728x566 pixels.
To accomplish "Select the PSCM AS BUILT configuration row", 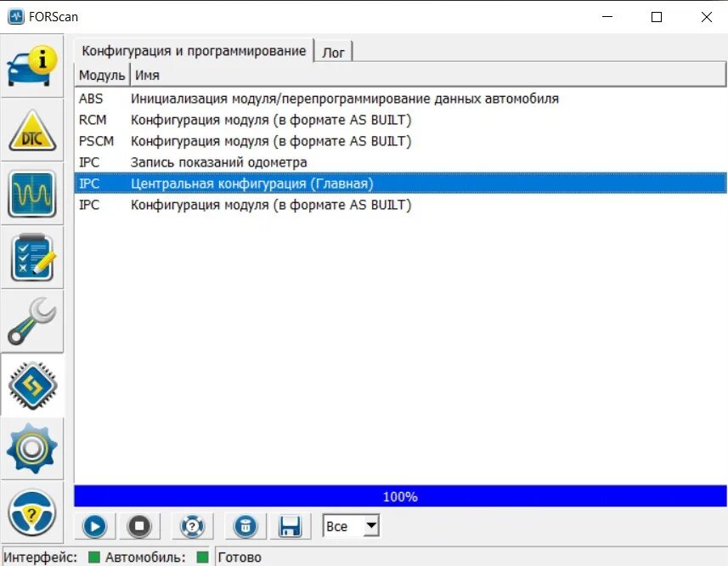I will tap(400, 141).
